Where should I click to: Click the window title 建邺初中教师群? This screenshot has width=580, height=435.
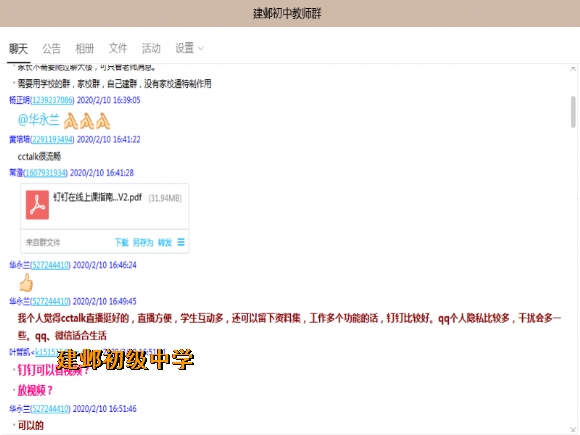click(287, 14)
